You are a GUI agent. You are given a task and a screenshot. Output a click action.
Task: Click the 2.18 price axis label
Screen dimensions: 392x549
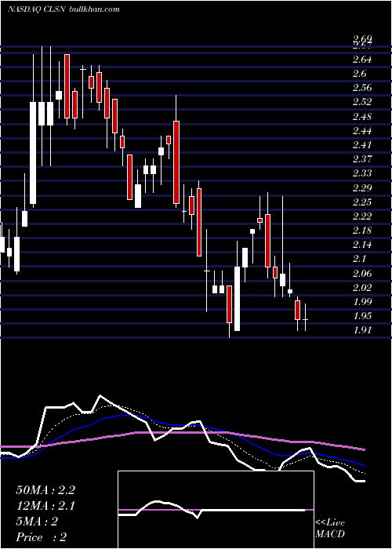362,231
